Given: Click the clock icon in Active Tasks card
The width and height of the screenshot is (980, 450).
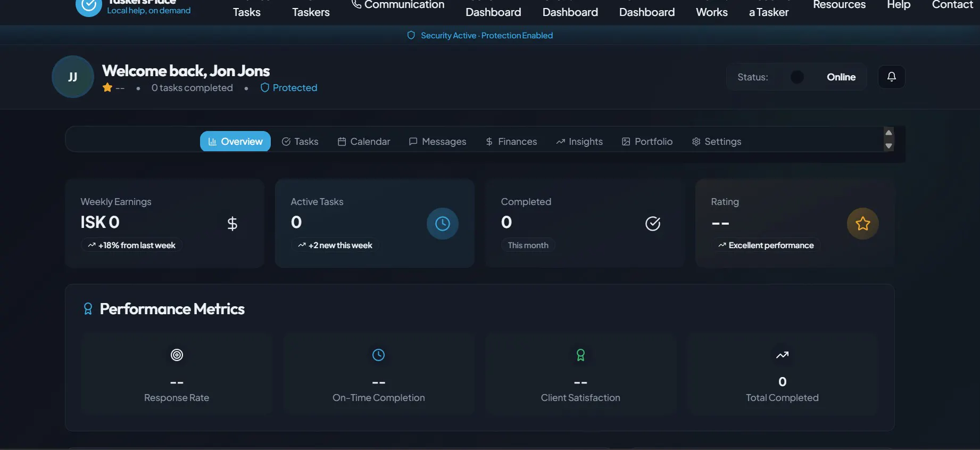Looking at the screenshot, I should [x=443, y=224].
